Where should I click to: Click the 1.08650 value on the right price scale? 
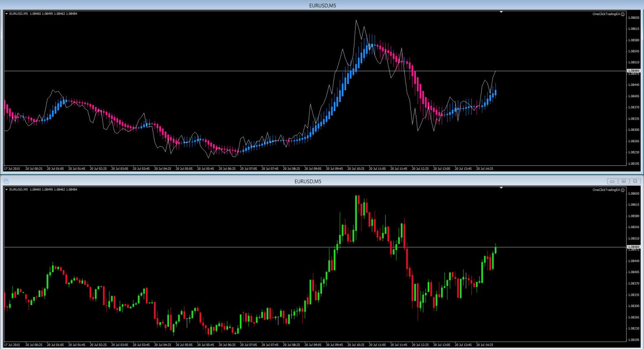(x=634, y=18)
